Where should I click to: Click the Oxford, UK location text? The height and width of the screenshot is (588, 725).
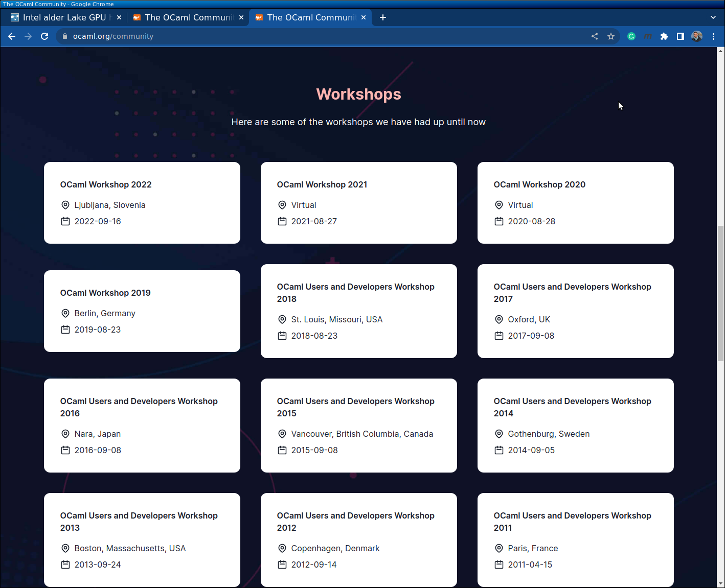pos(529,319)
